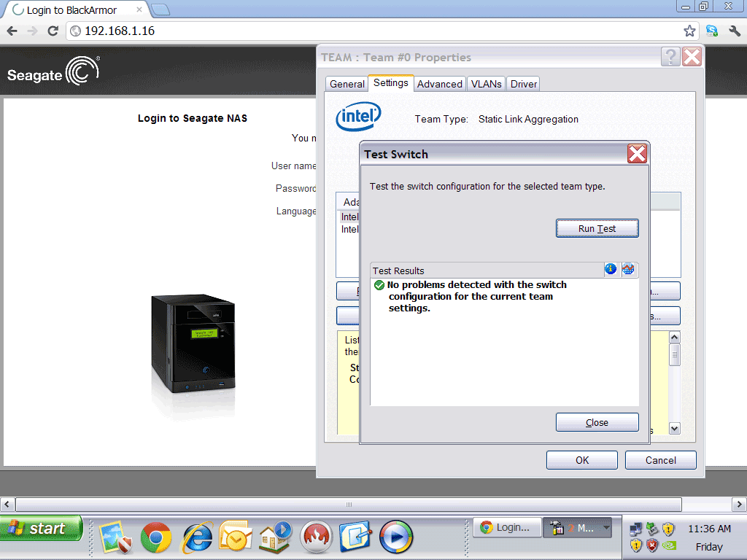The height and width of the screenshot is (560, 747).
Task: Launch Internet Explorer from quick launch
Action: (x=197, y=537)
